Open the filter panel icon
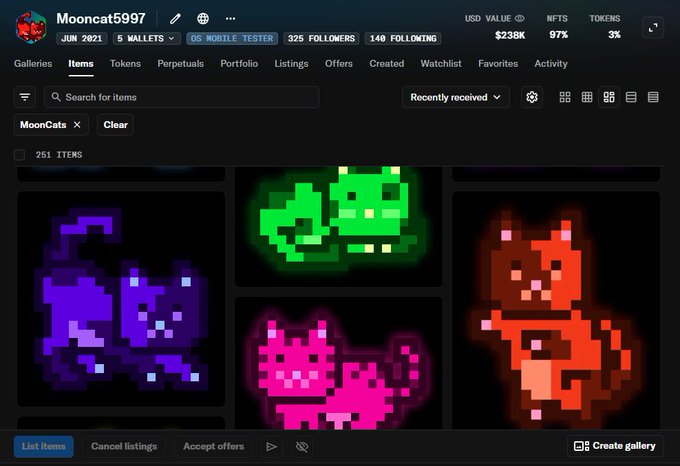Image resolution: width=680 pixels, height=466 pixels. pos(25,97)
